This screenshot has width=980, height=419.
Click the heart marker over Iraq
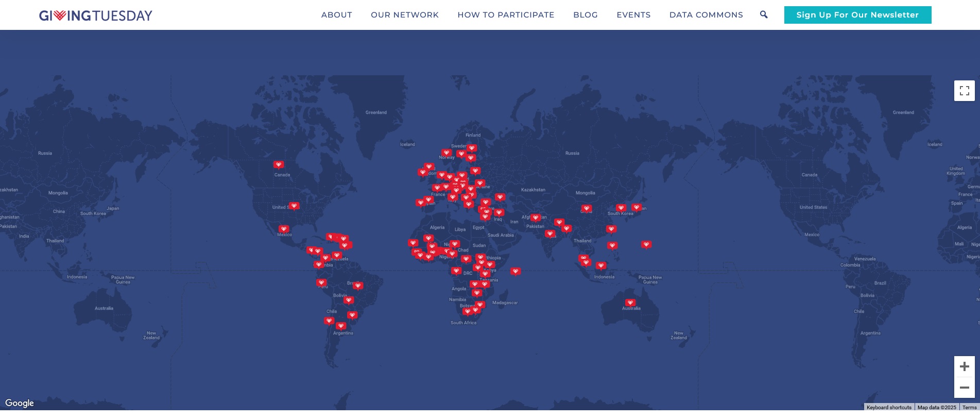[x=498, y=212]
